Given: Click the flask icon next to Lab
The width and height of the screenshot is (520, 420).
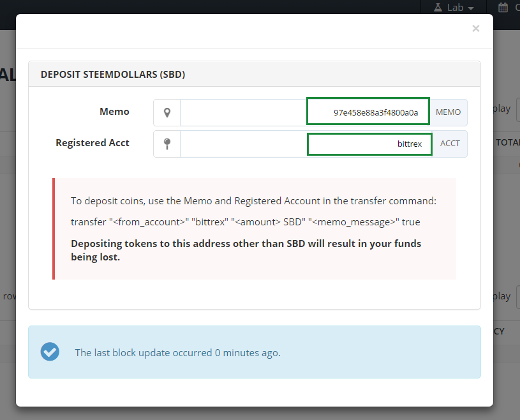Looking at the screenshot, I should 438,7.
